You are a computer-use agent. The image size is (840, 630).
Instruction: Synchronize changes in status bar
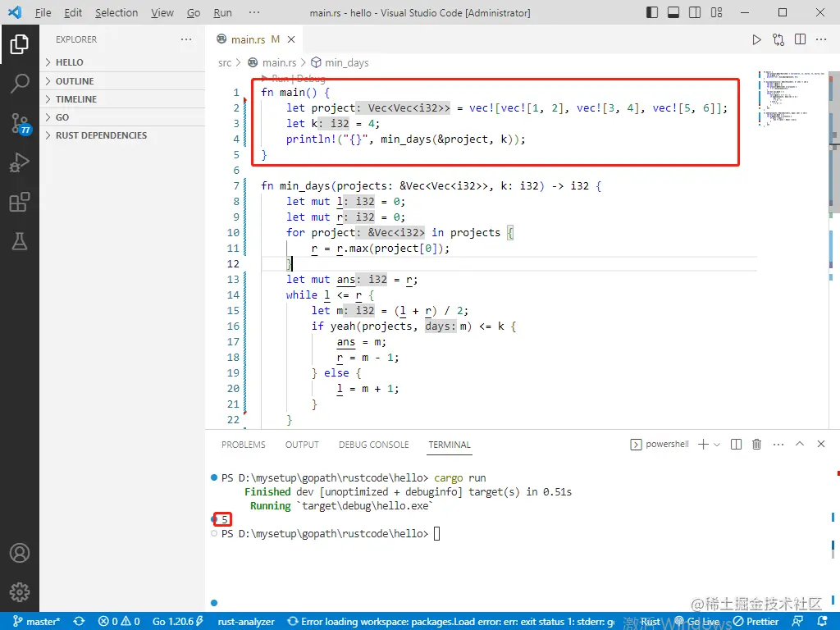coord(79,622)
